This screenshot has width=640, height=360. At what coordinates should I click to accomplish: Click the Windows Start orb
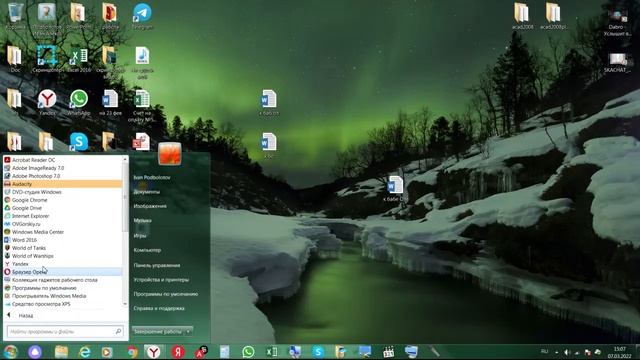pos(10,352)
